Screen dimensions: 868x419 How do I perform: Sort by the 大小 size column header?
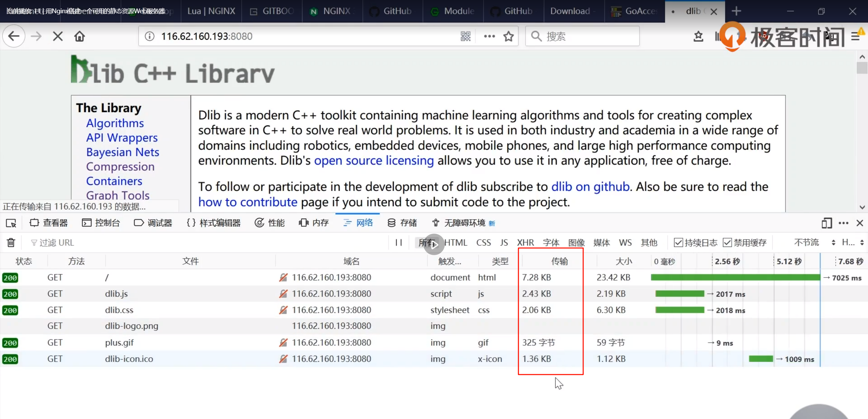(624, 261)
